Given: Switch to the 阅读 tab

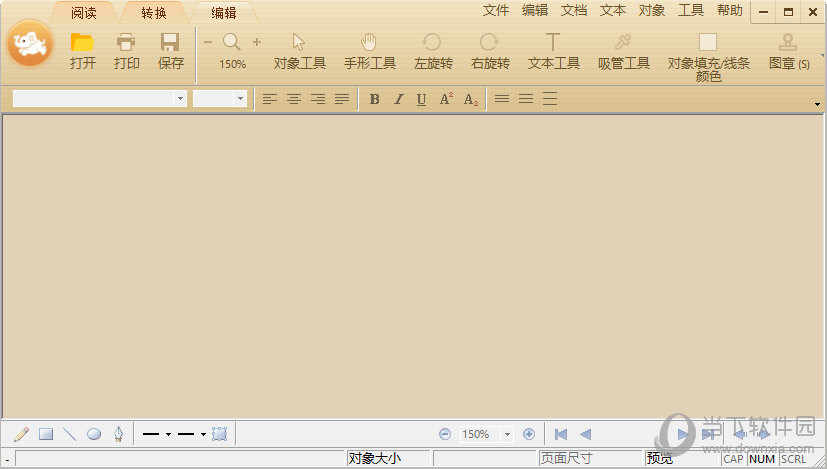Looking at the screenshot, I should point(84,13).
